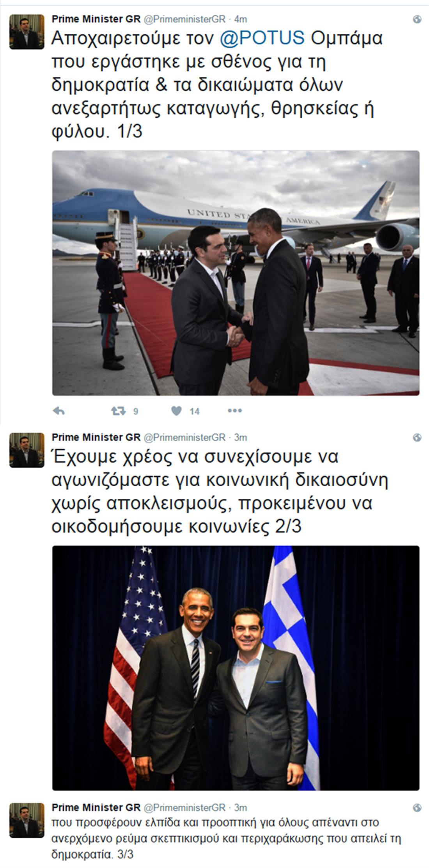This screenshot has width=429, height=868.
Task: Like the first tweet via heart icon
Action: pyautogui.click(x=176, y=411)
